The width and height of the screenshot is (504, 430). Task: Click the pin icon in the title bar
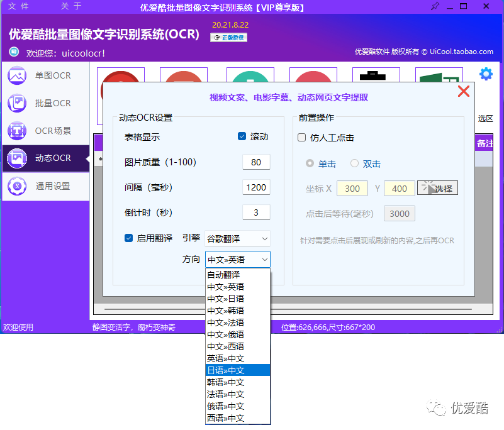coord(434,7)
